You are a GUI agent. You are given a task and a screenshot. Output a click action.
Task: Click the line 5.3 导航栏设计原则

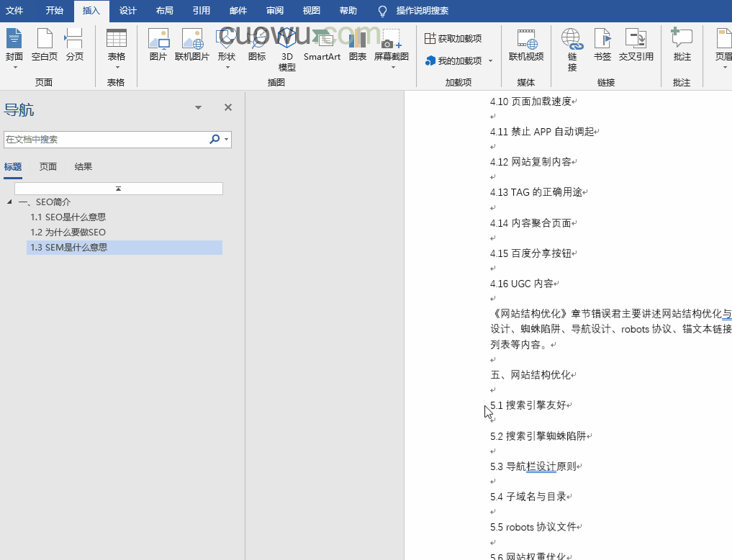(533, 466)
